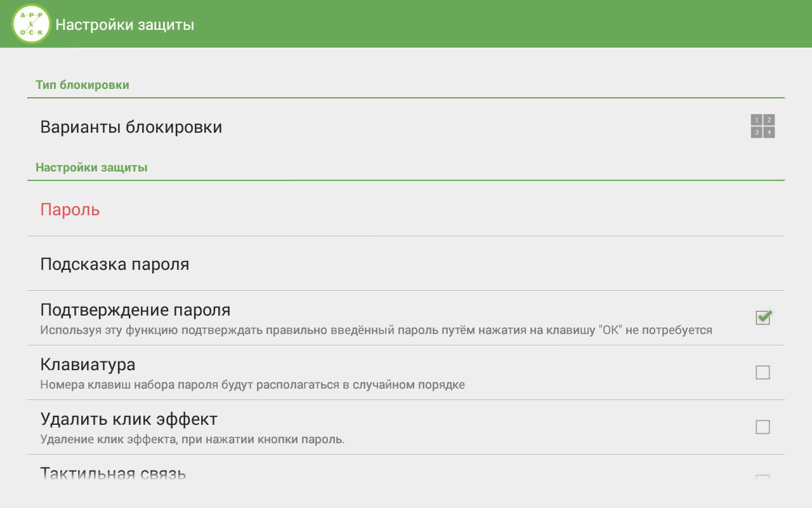
Task: Click description text under Подтверждение пароля
Action: (376, 330)
